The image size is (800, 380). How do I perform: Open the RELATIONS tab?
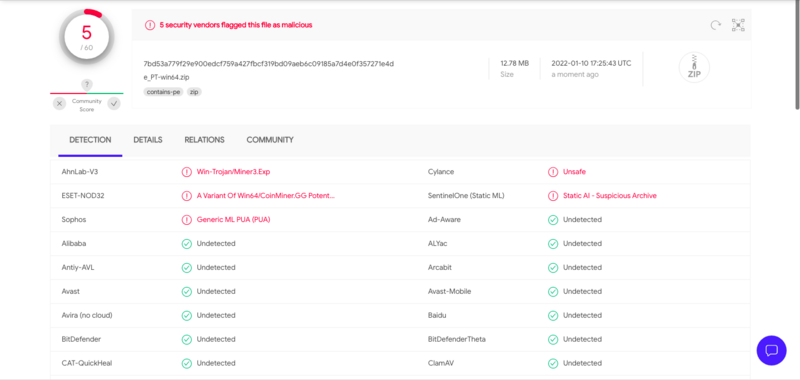coord(205,140)
